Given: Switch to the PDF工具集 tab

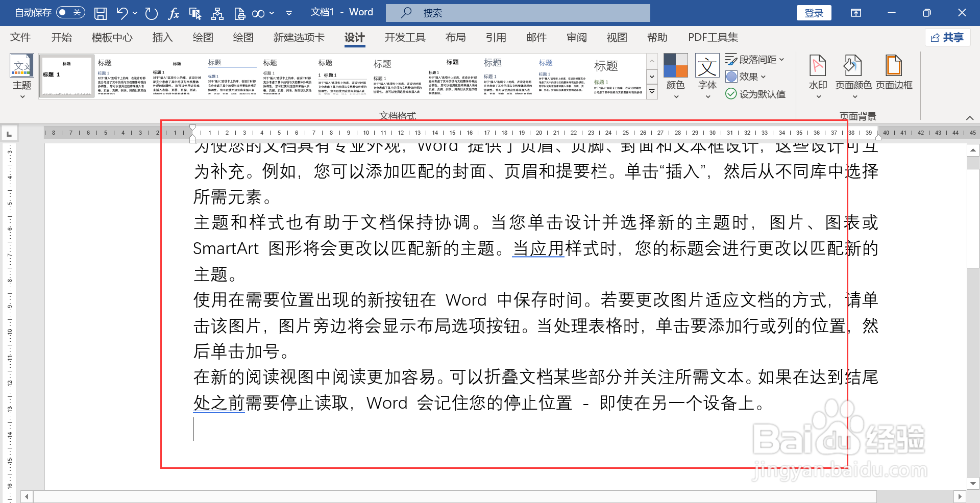Looking at the screenshot, I should click(x=713, y=37).
